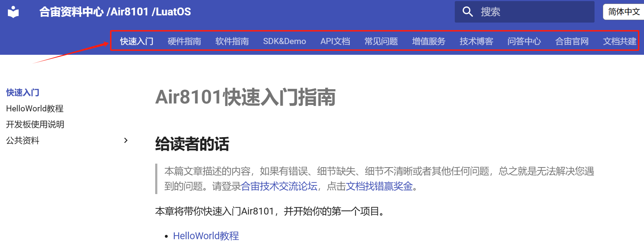Click the book logo icon in the header
The height and width of the screenshot is (251, 644).
point(13,12)
